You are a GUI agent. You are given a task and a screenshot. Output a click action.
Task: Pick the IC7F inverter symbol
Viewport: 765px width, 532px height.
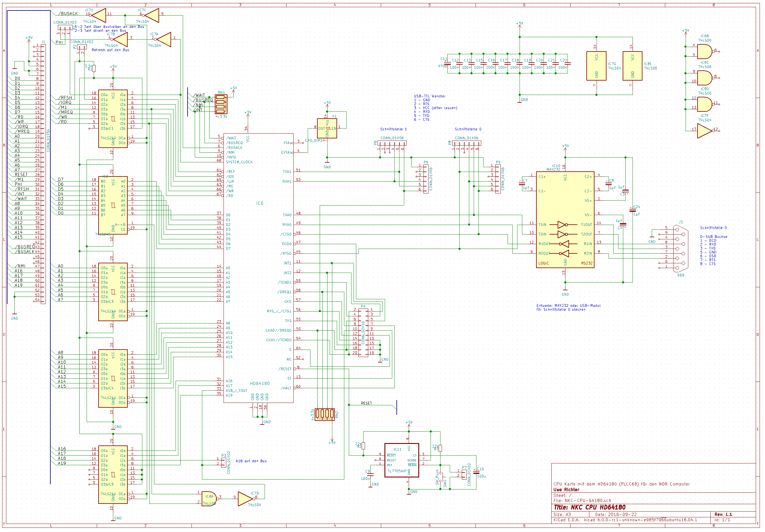pos(706,131)
